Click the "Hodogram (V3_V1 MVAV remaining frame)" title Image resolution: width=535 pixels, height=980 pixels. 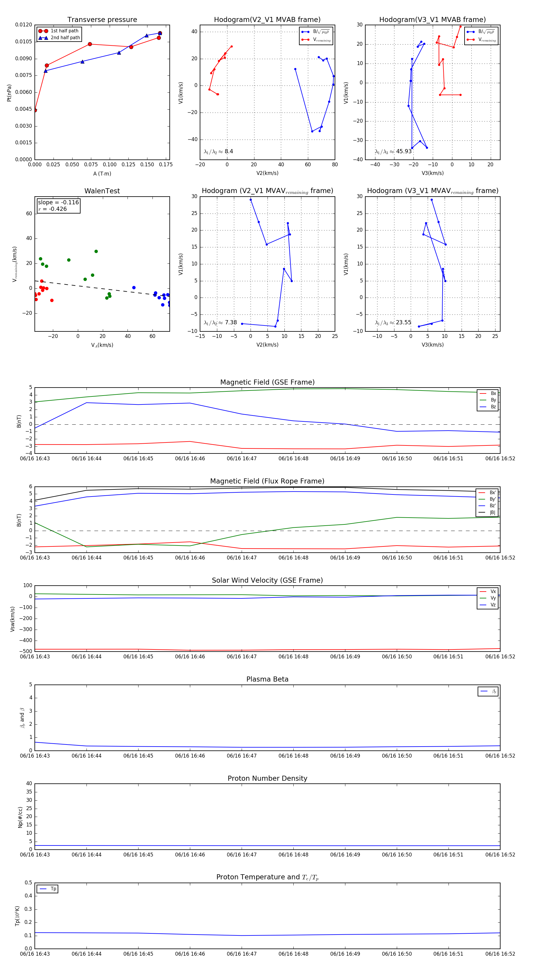coord(432,191)
